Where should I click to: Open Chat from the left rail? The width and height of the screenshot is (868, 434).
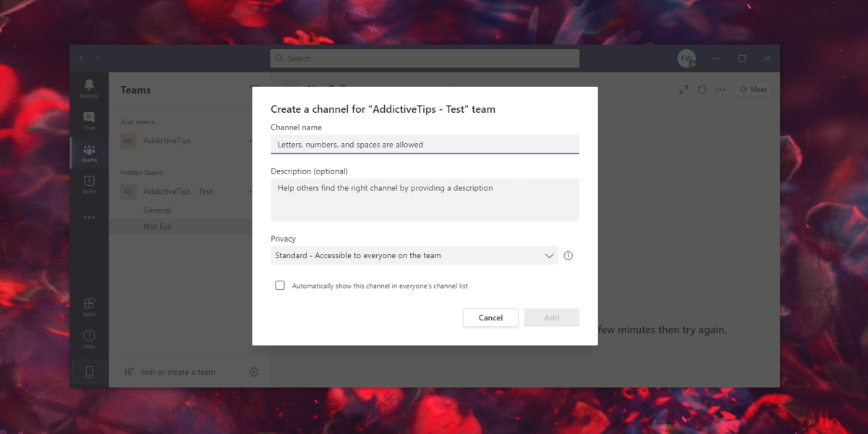[89, 121]
